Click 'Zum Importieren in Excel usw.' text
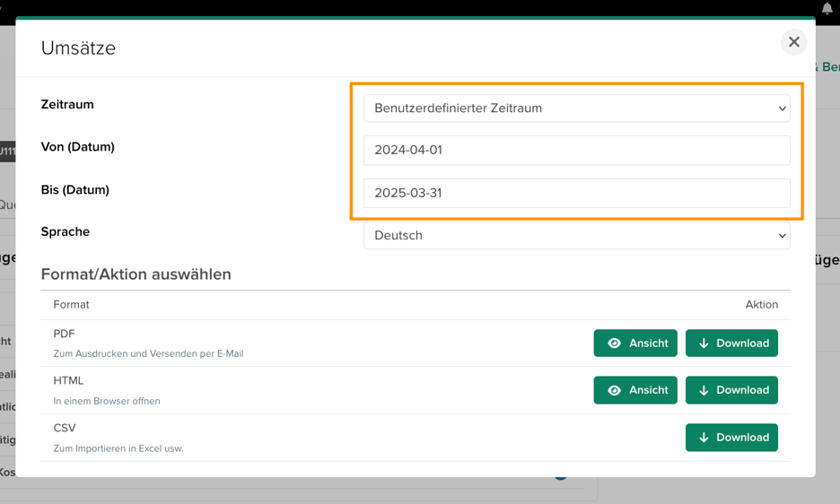Screen dimensions: 840x504 [x=118, y=448]
